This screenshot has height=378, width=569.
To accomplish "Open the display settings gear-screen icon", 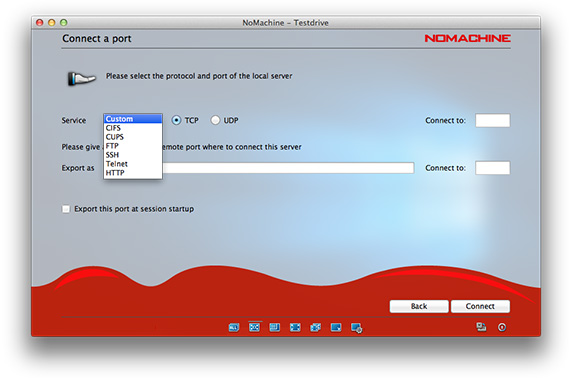I will point(356,328).
